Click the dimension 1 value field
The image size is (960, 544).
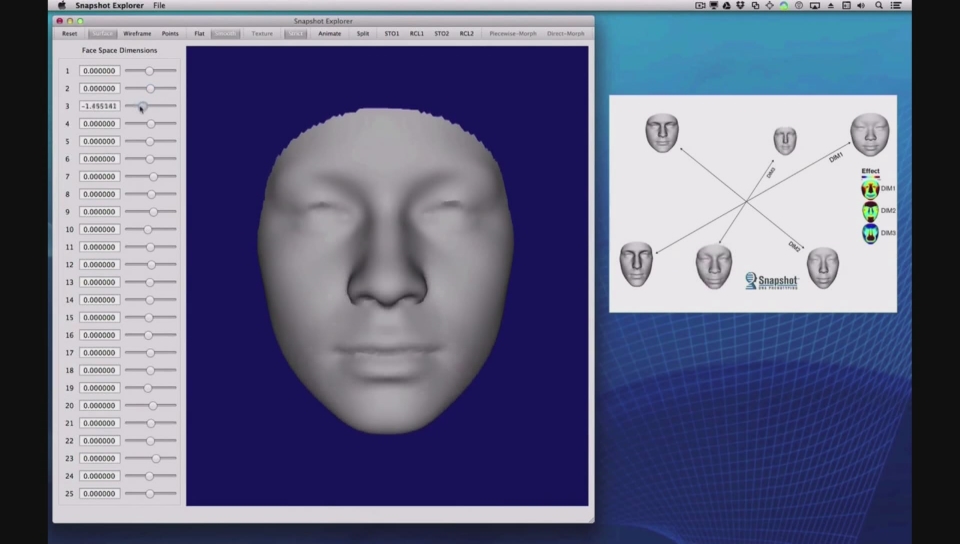point(99,71)
